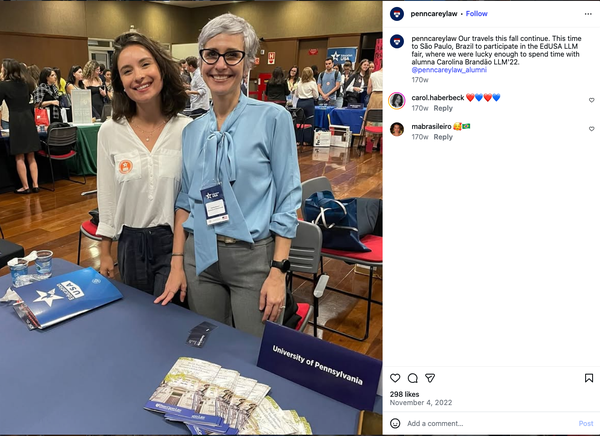Image resolution: width=600 pixels, height=436 pixels.
Task: Open emoji picker in comment box
Action: 395,423
